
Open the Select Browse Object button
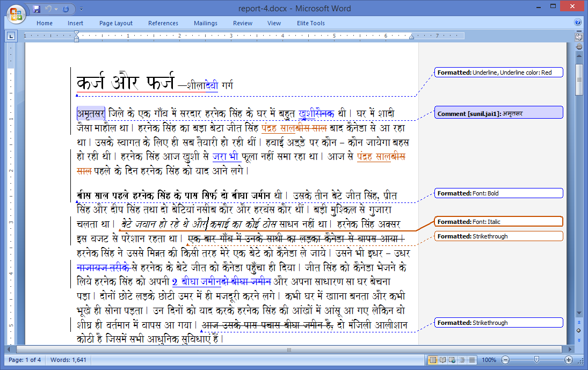[x=579, y=331]
